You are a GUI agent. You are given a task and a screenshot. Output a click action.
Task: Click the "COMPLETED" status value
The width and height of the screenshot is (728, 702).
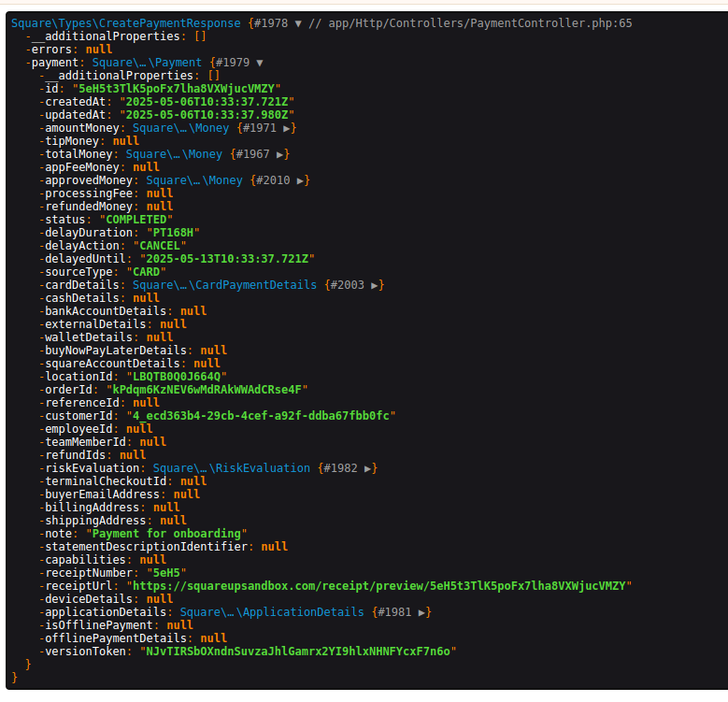click(136, 220)
